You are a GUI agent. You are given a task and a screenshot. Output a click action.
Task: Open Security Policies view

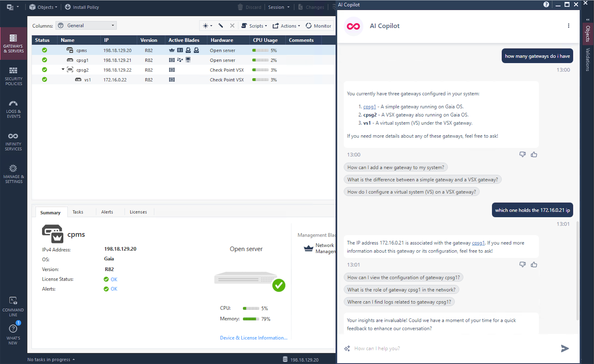13,76
